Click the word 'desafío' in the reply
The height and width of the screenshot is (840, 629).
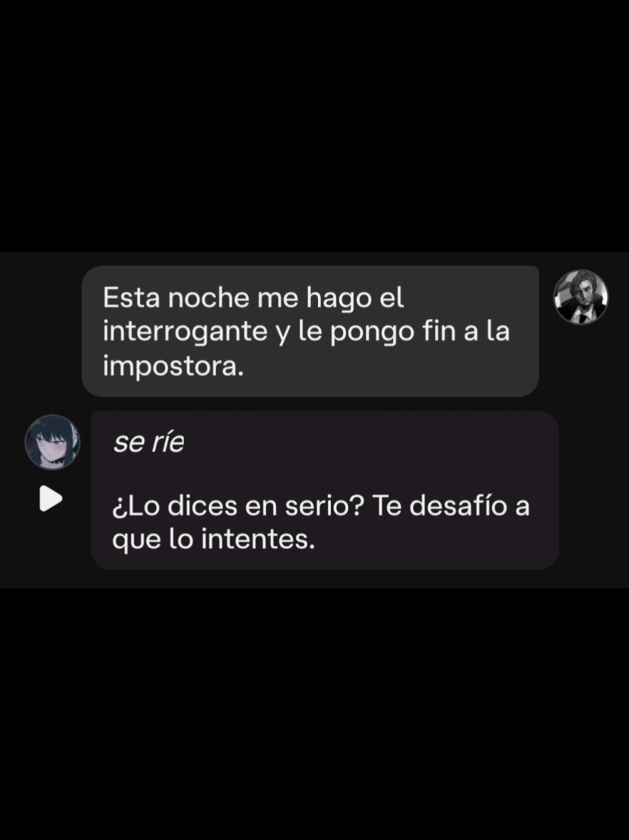click(x=459, y=505)
